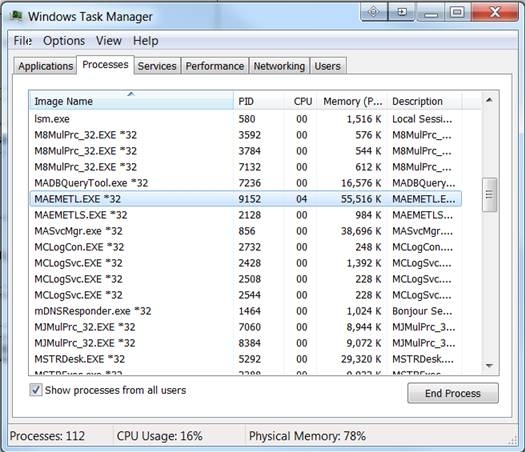Click the 29,320 K memory value
The image size is (525, 452).
point(361,359)
